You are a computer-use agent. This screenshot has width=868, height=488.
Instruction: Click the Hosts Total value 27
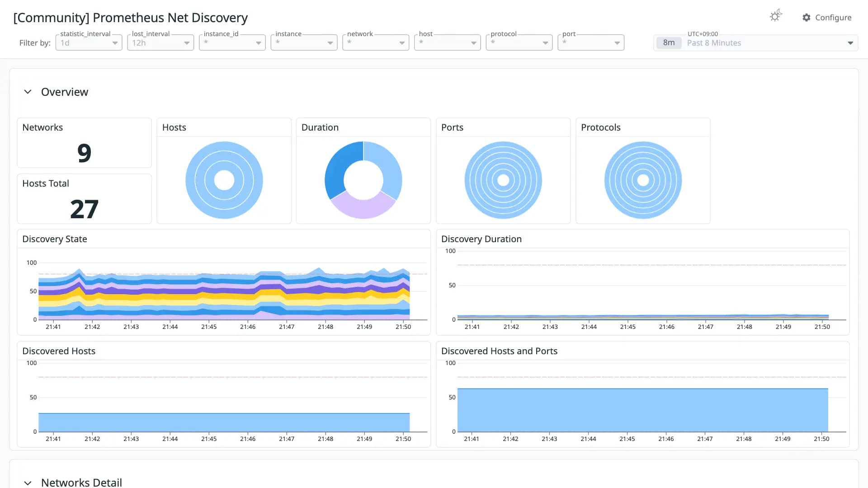pyautogui.click(x=84, y=209)
